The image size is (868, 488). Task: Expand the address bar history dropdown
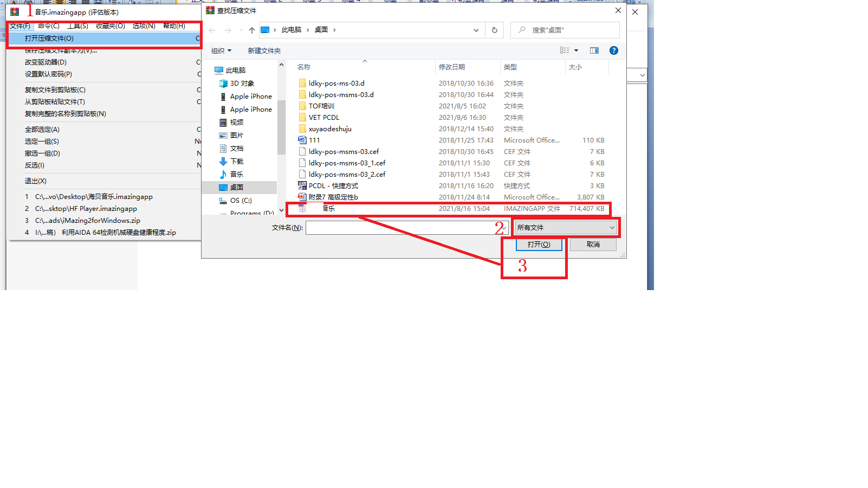tap(476, 30)
